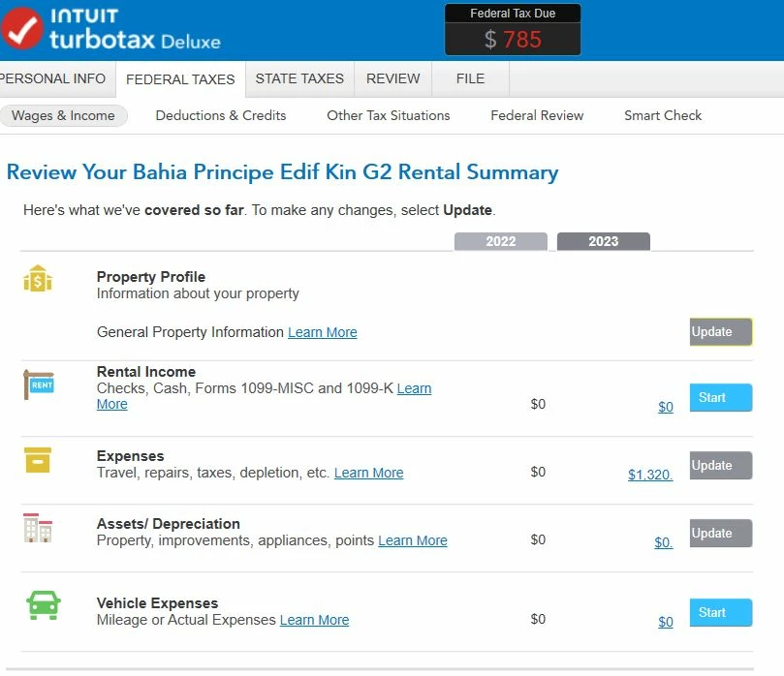Click the Expenses box icon

point(38,460)
